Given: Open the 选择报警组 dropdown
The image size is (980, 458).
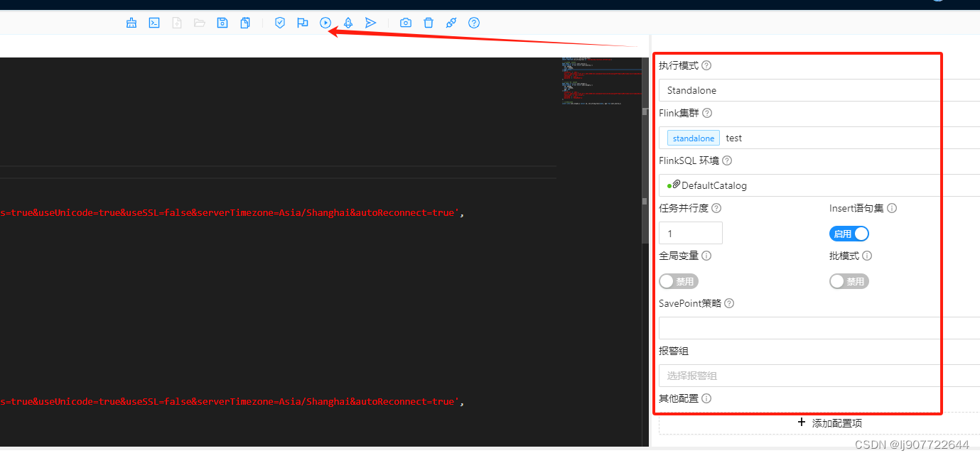Looking at the screenshot, I should pyautogui.click(x=819, y=376).
